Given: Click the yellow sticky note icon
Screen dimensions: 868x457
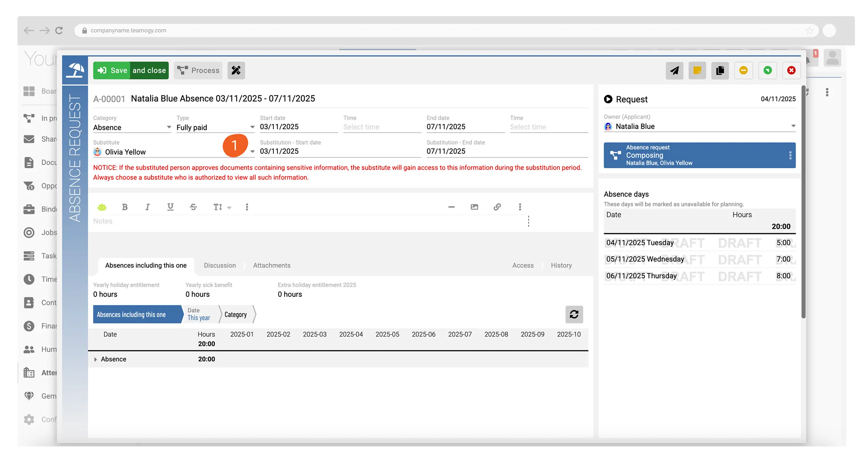Looking at the screenshot, I should coord(697,71).
